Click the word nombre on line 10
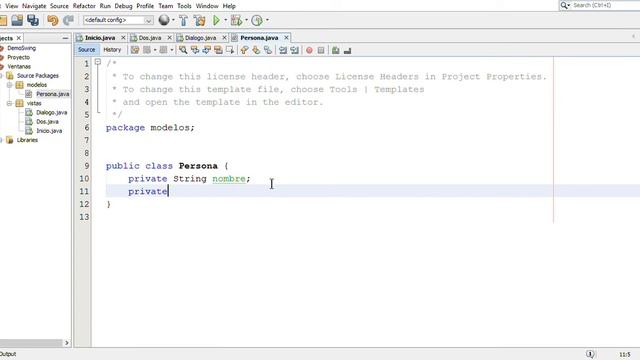Image resolution: width=640 pixels, height=360 pixels. 229,179
